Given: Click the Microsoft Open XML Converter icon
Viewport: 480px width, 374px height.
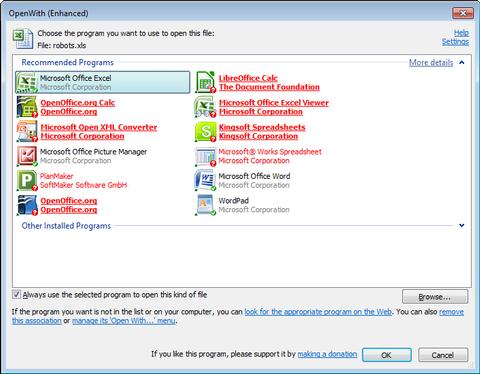Looking at the screenshot, I should click(x=27, y=131).
